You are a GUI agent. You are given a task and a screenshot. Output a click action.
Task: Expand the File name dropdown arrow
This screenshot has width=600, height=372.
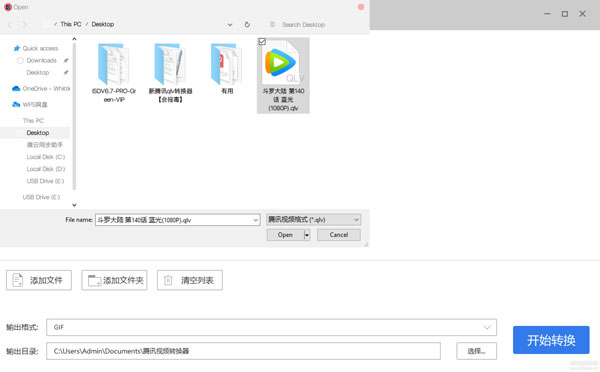click(x=256, y=220)
